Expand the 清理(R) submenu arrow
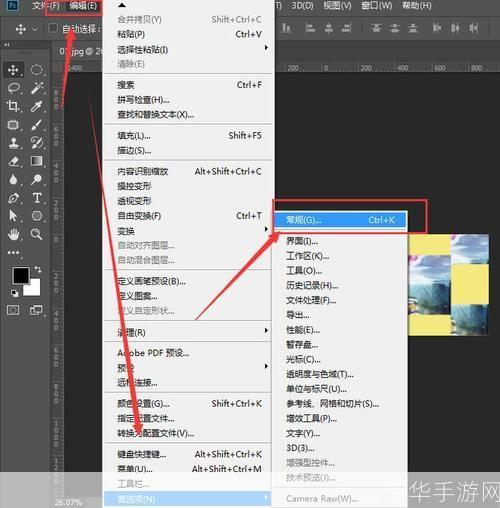This screenshot has height=508, width=500. (x=266, y=330)
